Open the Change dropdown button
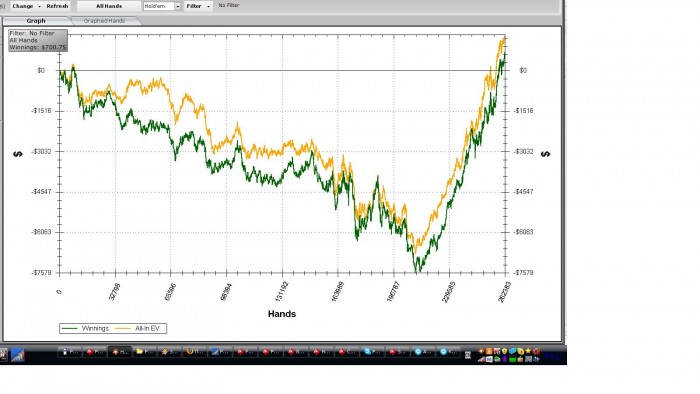700x394 pixels. tap(26, 6)
